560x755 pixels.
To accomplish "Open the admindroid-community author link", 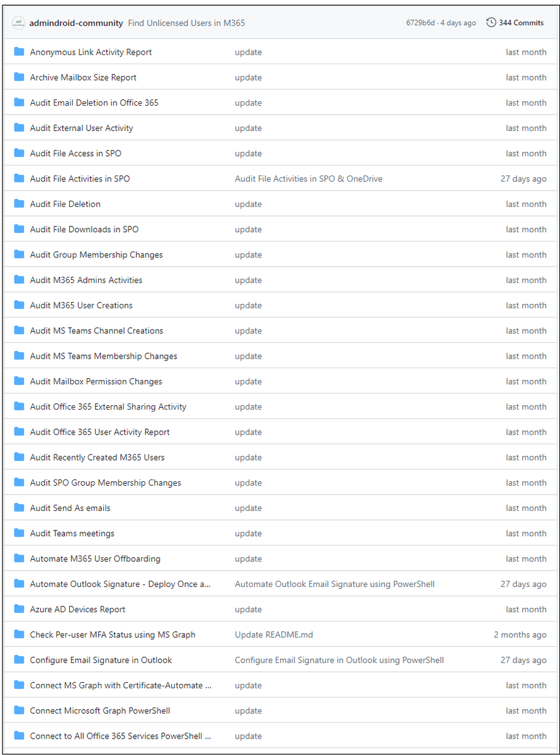I will 76,23.
